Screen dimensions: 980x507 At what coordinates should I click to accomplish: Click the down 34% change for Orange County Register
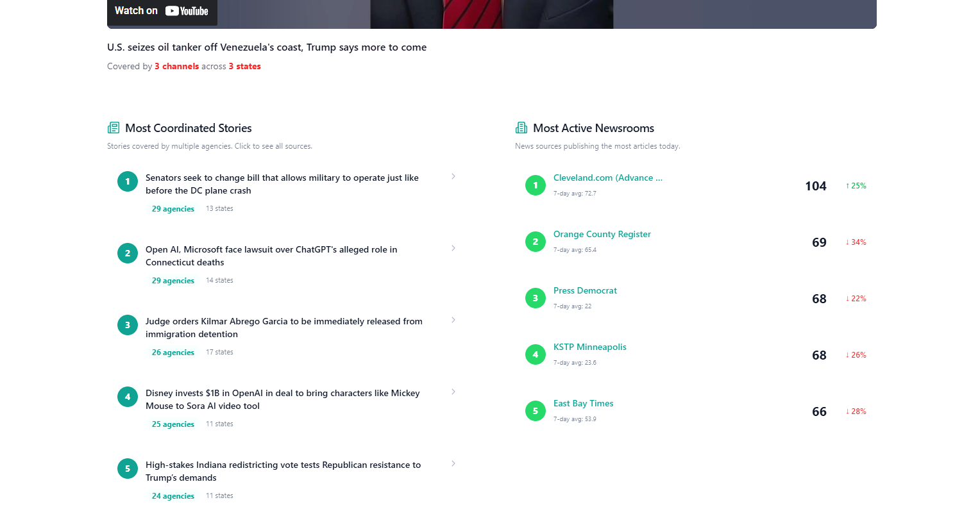pos(856,242)
